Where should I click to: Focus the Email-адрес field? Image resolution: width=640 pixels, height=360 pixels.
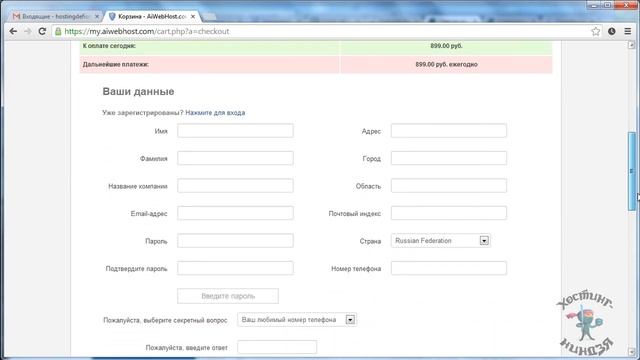tap(235, 213)
